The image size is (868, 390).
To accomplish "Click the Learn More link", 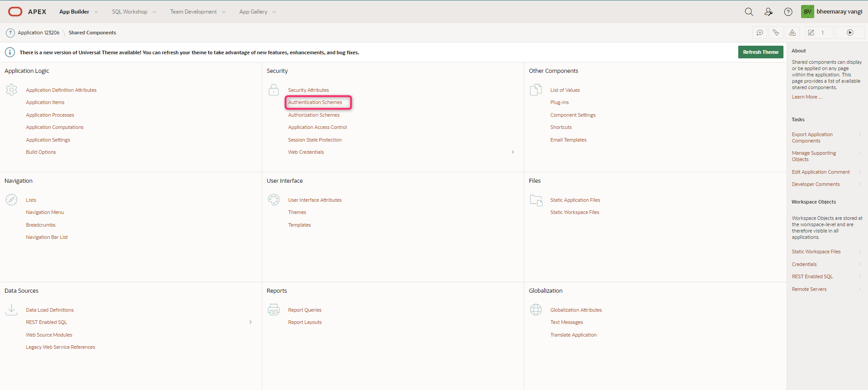I will (807, 97).
